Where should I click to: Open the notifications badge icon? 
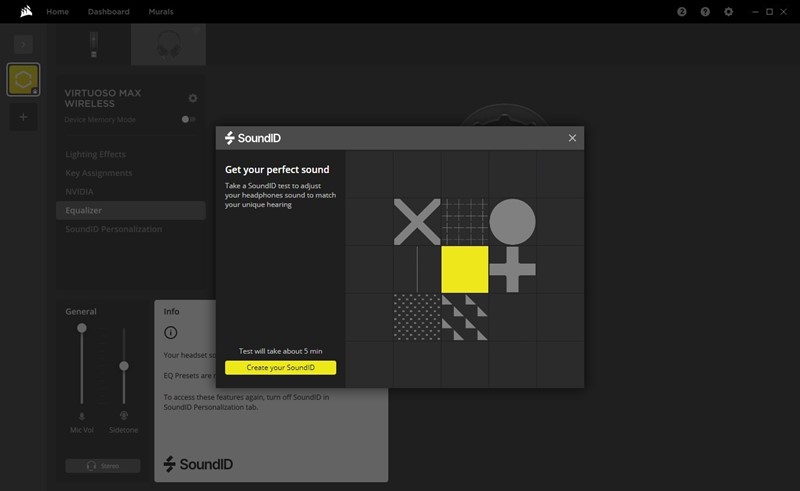pyautogui.click(x=682, y=12)
